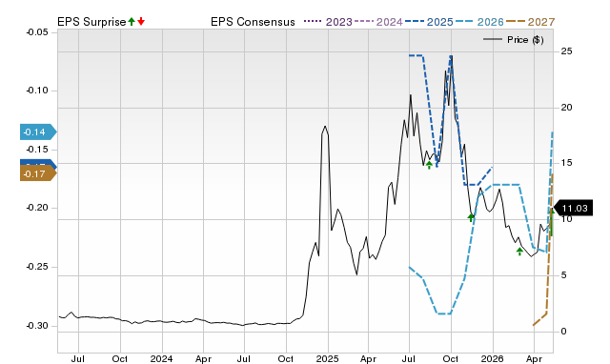Image resolution: width=610 pixels, height=364 pixels.
Task: Click the 2024 x-axis label
Action: click(161, 358)
